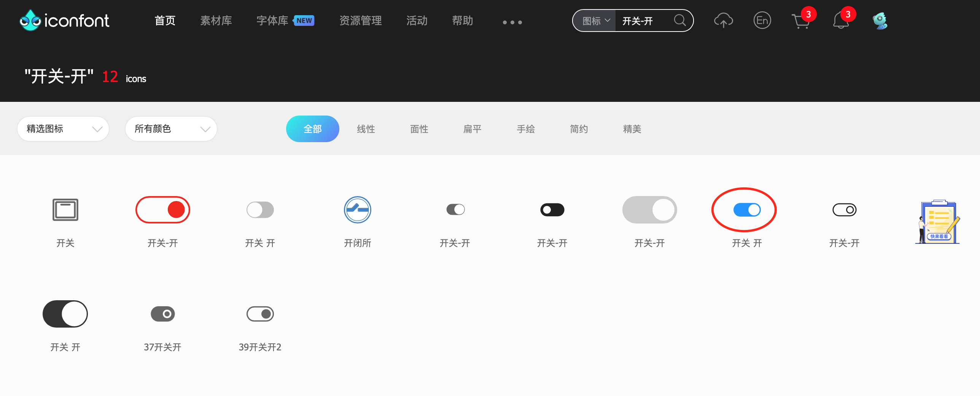980x396 pixels.
Task: Go to 素材库 in the navigation
Action: (216, 21)
